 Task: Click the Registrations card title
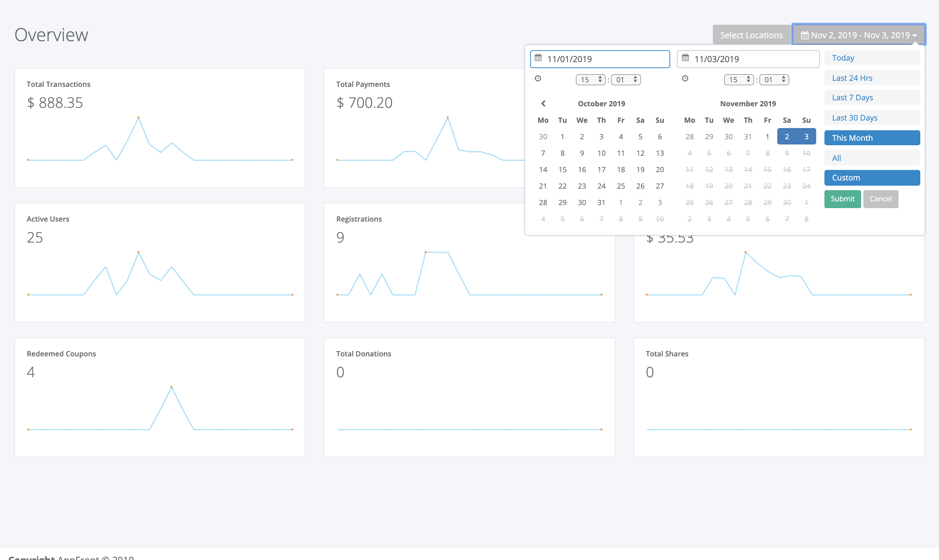point(359,219)
